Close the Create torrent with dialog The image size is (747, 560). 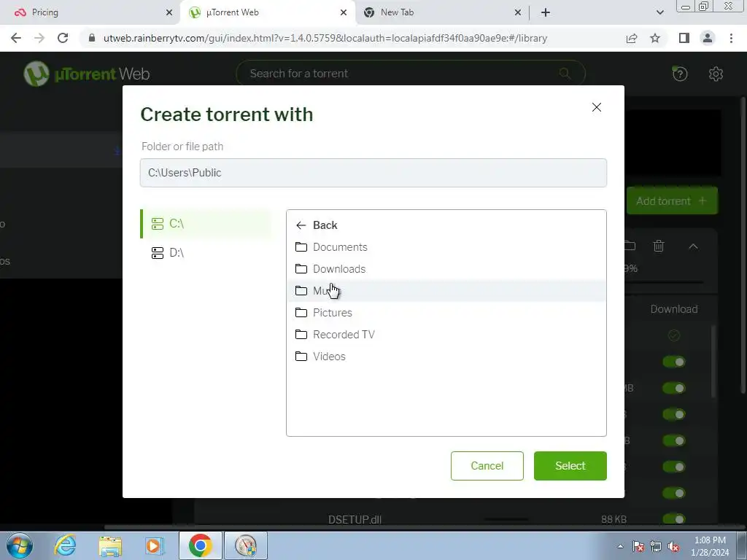597,107
